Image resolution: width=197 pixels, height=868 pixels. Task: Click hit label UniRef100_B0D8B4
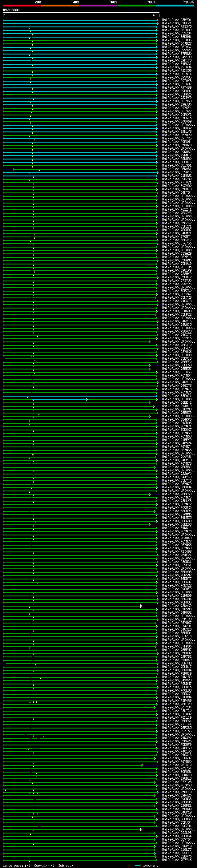[x=177, y=487]
